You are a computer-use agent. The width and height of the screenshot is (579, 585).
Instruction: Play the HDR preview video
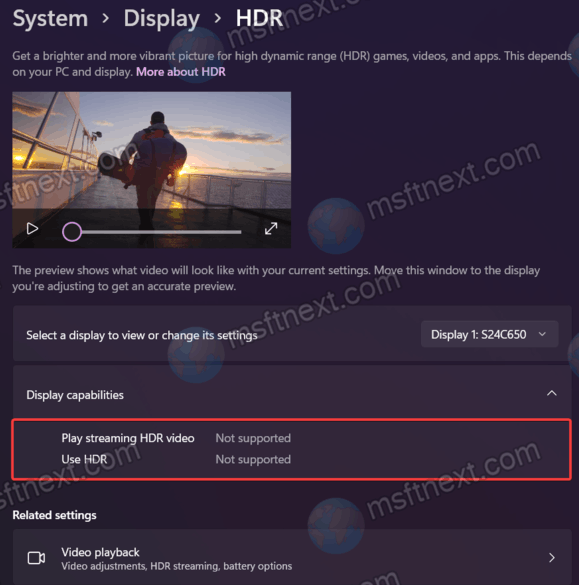coord(32,228)
